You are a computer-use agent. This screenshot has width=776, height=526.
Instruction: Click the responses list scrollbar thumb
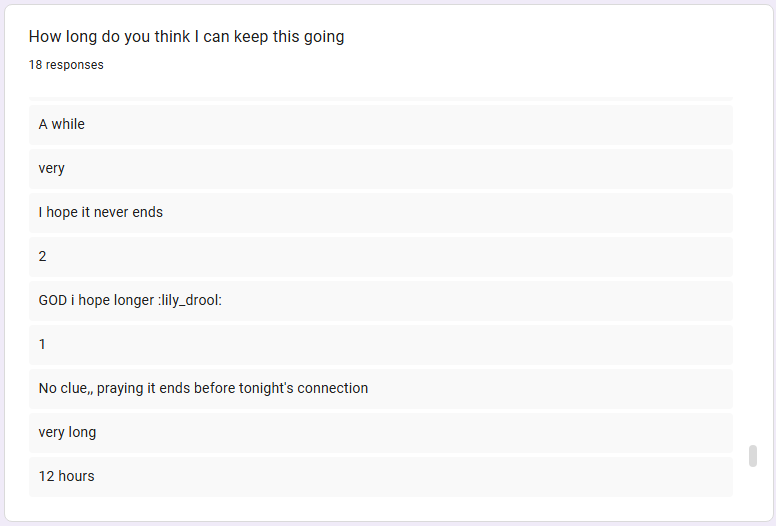coord(753,456)
